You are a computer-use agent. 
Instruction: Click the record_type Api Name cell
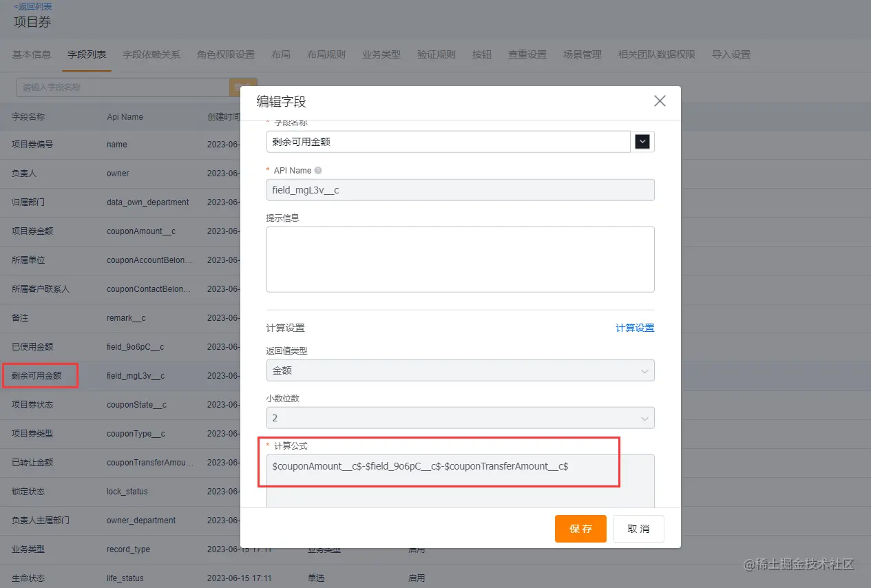pyautogui.click(x=128, y=549)
